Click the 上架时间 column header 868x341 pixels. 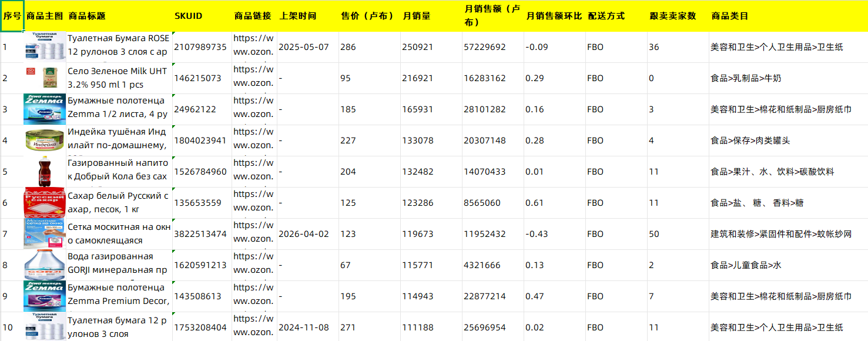(x=308, y=16)
